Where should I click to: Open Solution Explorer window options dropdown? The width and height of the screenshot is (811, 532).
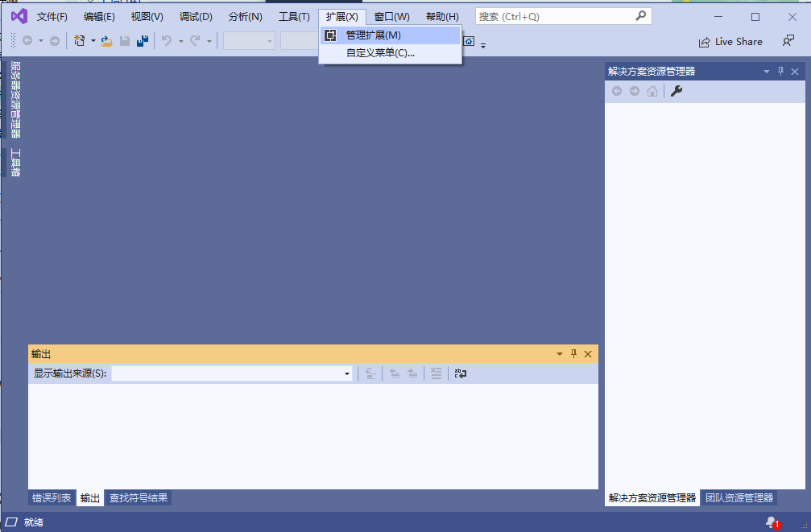767,72
